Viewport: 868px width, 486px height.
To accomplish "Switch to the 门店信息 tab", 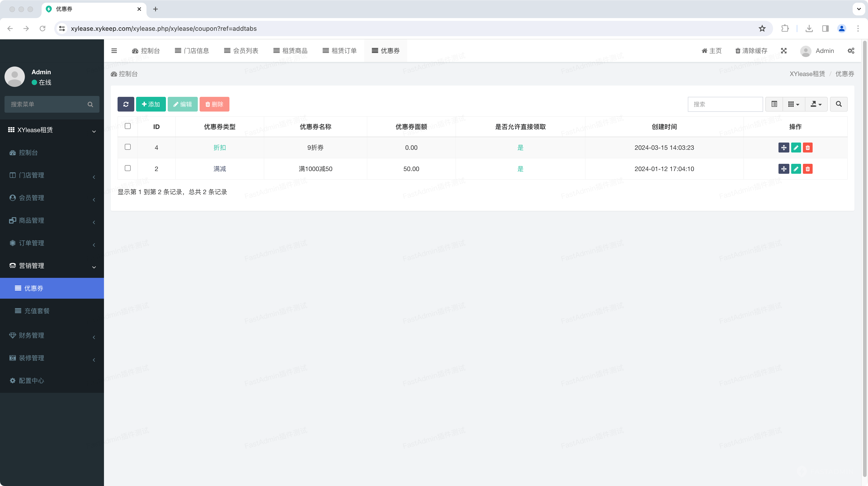I will click(192, 51).
